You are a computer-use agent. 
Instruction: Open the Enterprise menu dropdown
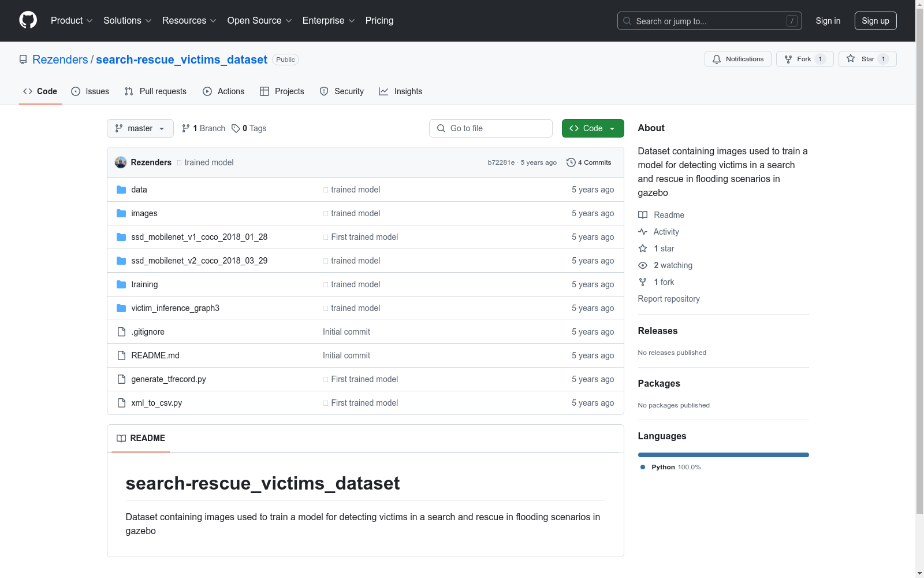click(x=329, y=21)
